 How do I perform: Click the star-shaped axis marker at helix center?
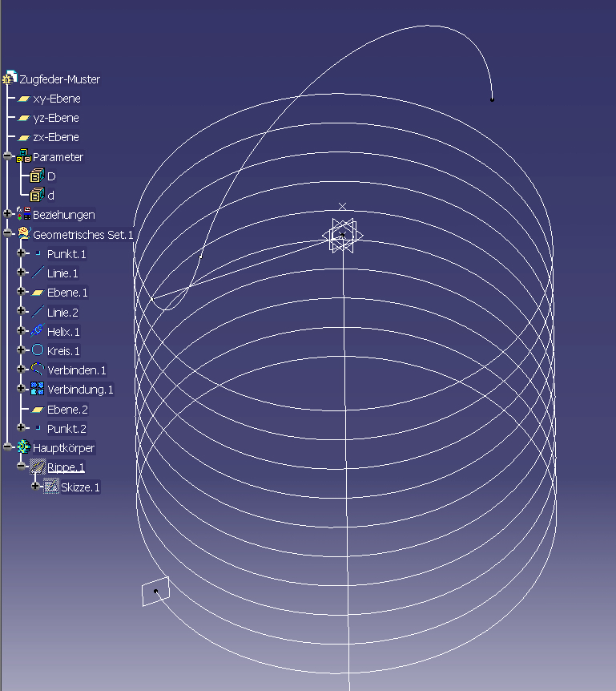(x=343, y=236)
